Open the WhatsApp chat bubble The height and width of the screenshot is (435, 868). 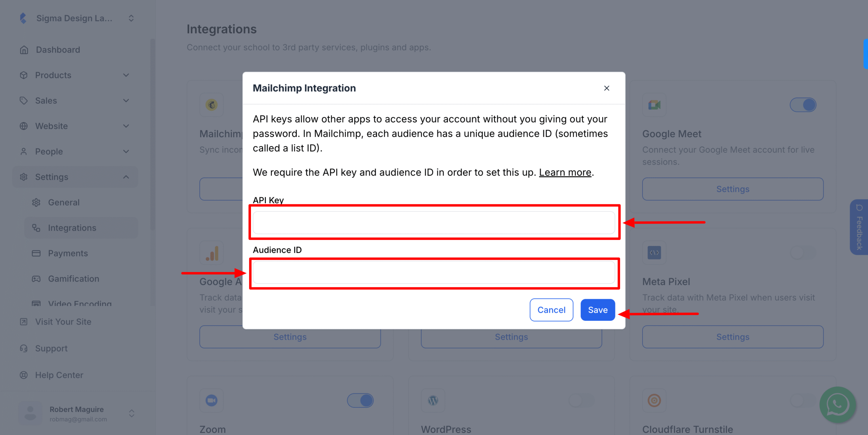837,405
